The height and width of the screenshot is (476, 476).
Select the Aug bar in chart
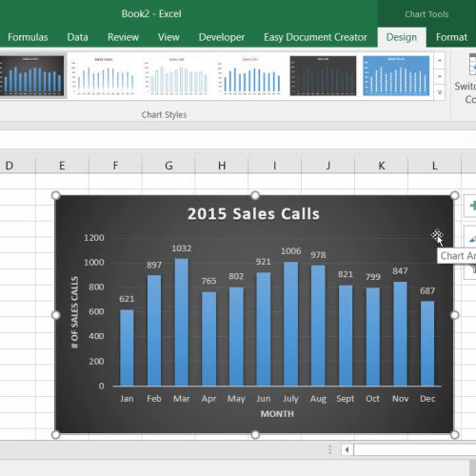[x=318, y=326]
